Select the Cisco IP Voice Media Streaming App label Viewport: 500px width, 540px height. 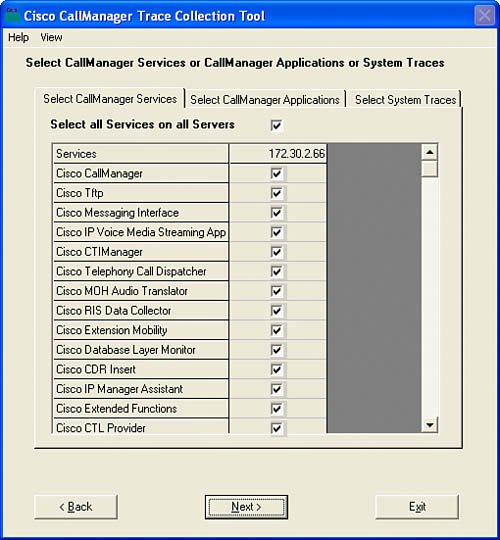tap(140, 232)
